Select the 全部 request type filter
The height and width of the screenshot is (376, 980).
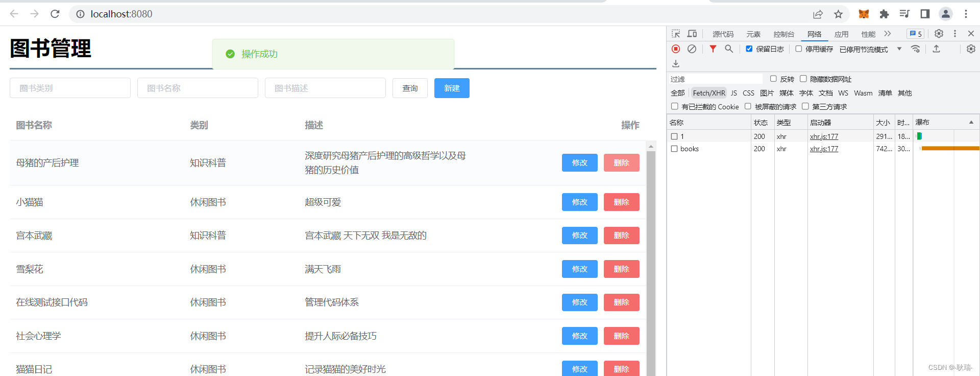677,93
